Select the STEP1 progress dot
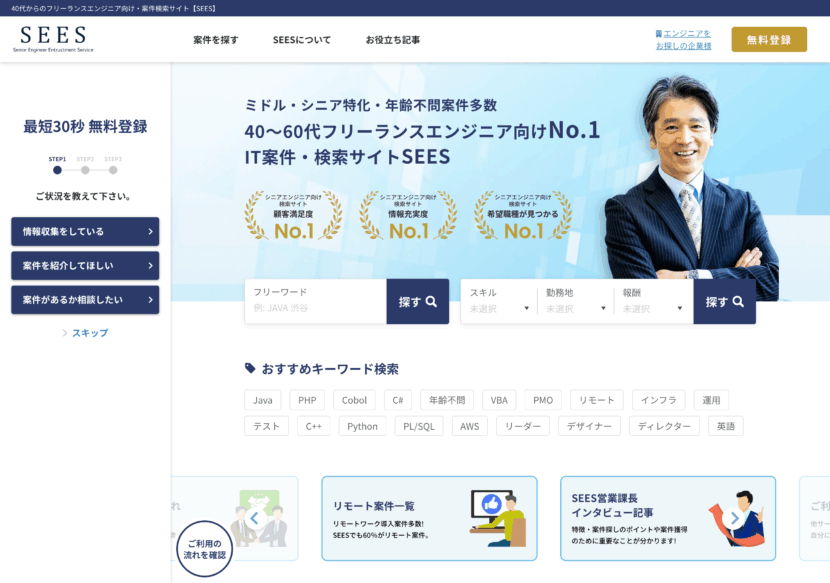This screenshot has width=830, height=583. coord(57,170)
